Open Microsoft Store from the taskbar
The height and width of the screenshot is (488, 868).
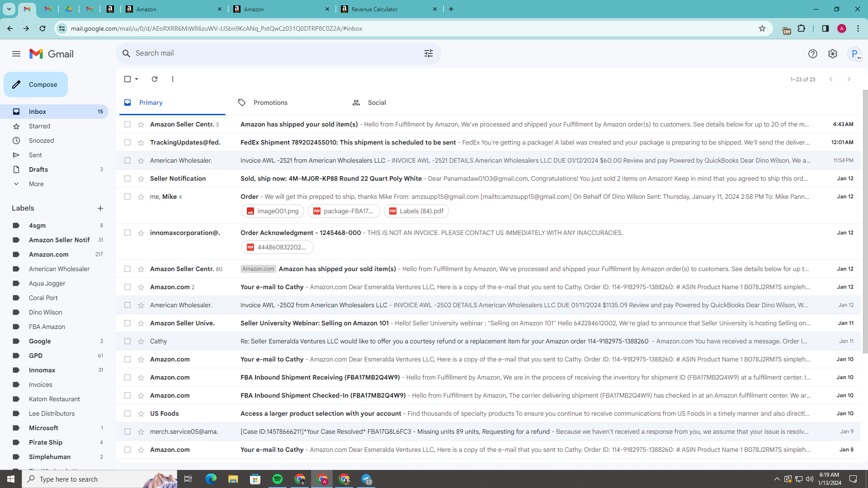[x=255, y=479]
